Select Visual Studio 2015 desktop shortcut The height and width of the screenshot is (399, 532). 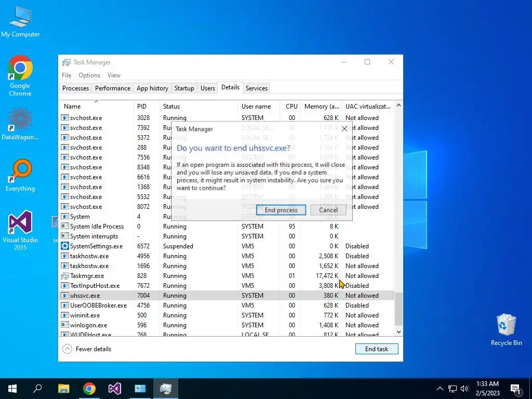pyautogui.click(x=20, y=230)
